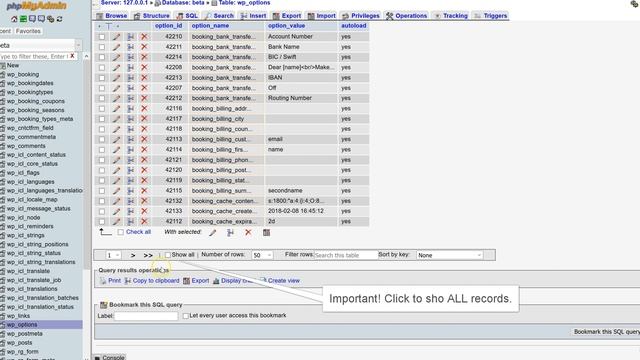Delete row 42112 booking_cache_expira
The image size is (640, 360).
pos(144,222)
